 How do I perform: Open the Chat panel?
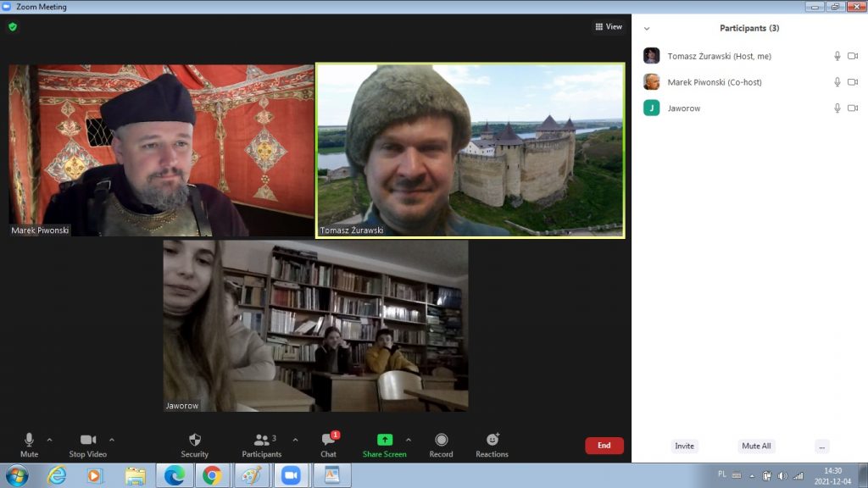[328, 445]
